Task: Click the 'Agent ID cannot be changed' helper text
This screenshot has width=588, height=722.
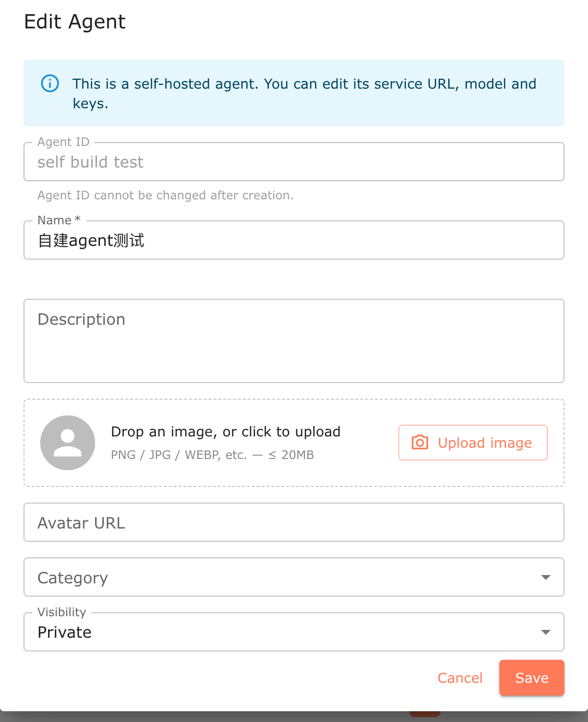Action: pyautogui.click(x=166, y=195)
